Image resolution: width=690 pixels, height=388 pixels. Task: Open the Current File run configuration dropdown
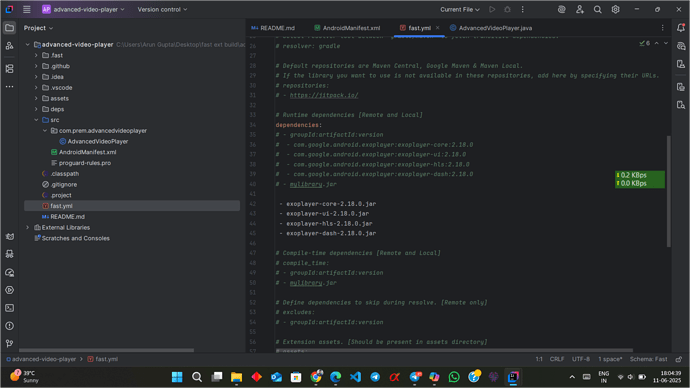[x=460, y=9]
